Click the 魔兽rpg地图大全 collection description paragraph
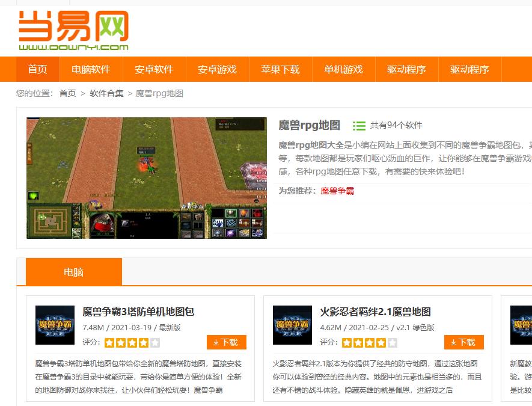Image resolution: width=532 pixels, height=406 pixels. (x=405, y=158)
